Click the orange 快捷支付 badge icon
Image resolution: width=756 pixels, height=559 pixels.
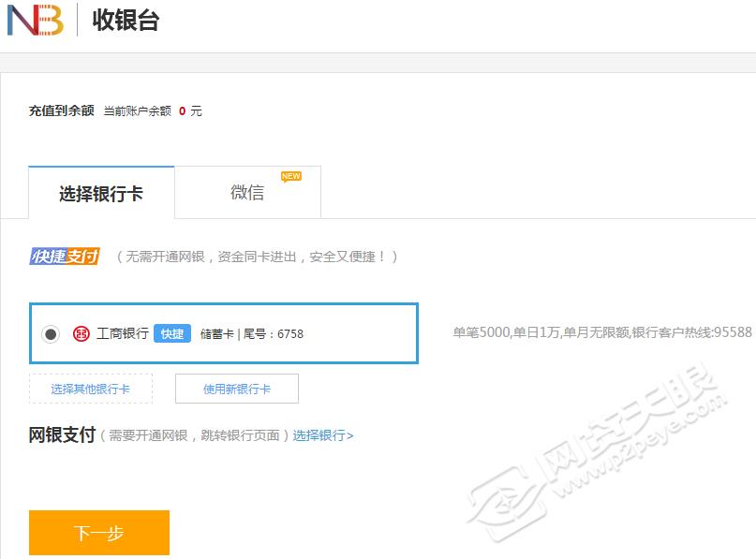62,255
